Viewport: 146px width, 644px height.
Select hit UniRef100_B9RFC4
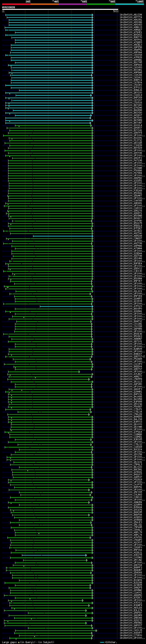point(131,80)
